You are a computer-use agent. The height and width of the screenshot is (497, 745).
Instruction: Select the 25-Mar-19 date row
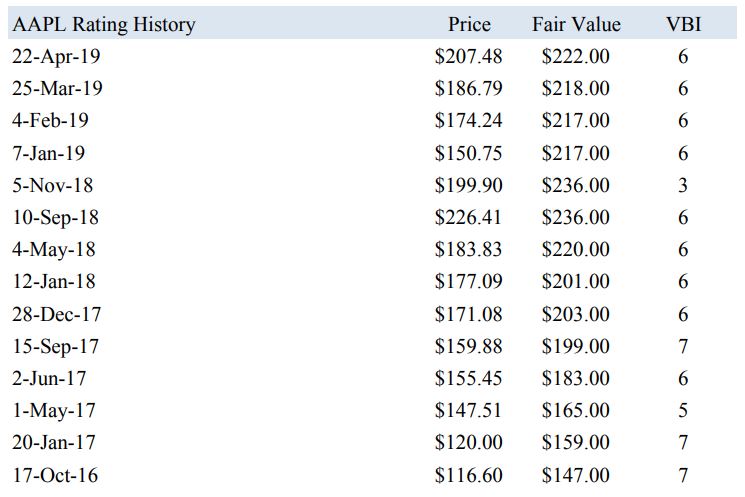coord(57,88)
